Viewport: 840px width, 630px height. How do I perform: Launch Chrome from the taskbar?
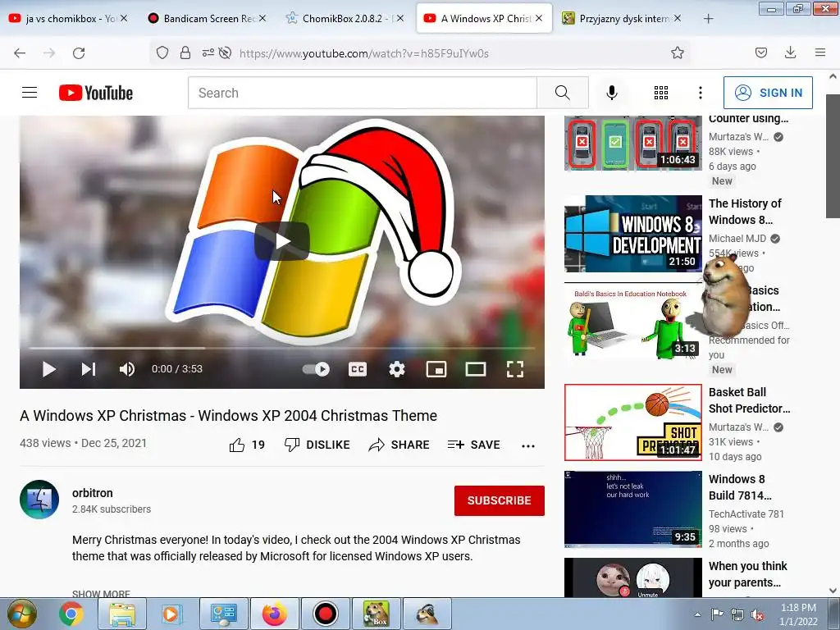click(71, 614)
